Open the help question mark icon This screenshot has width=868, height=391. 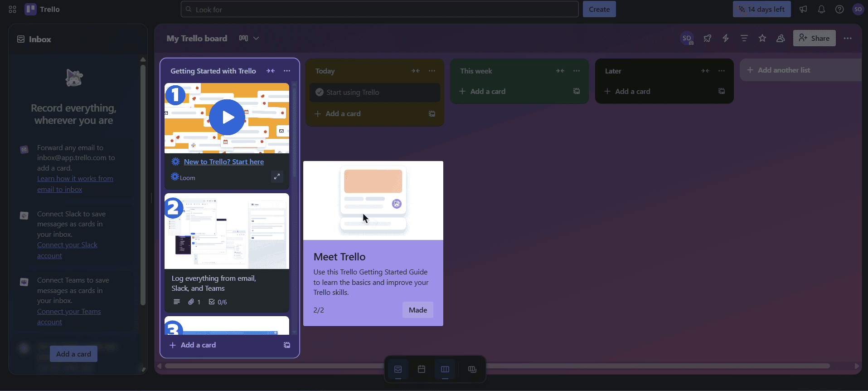pos(839,9)
